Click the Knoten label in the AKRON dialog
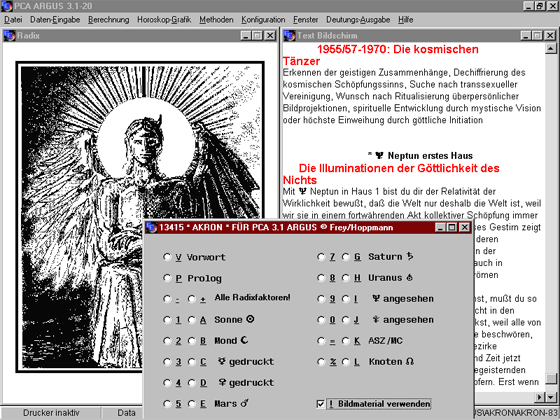560x420 pixels. (x=391, y=362)
